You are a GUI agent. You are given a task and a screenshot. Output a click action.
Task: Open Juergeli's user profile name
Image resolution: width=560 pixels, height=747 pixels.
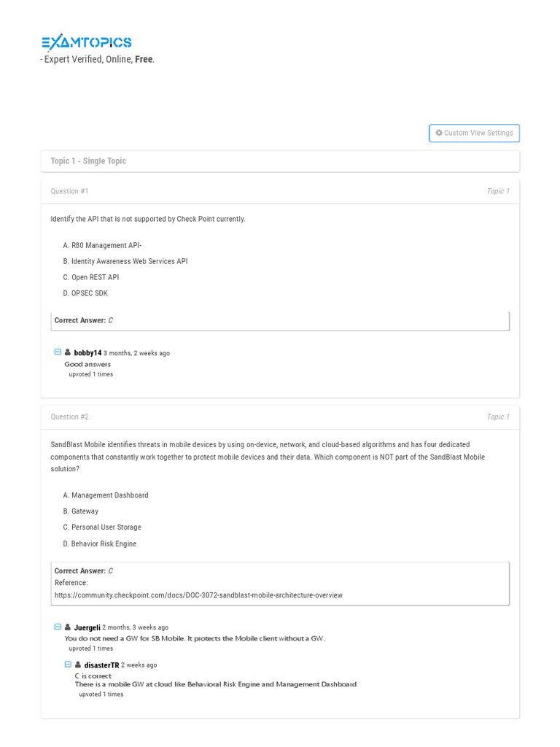point(87,627)
